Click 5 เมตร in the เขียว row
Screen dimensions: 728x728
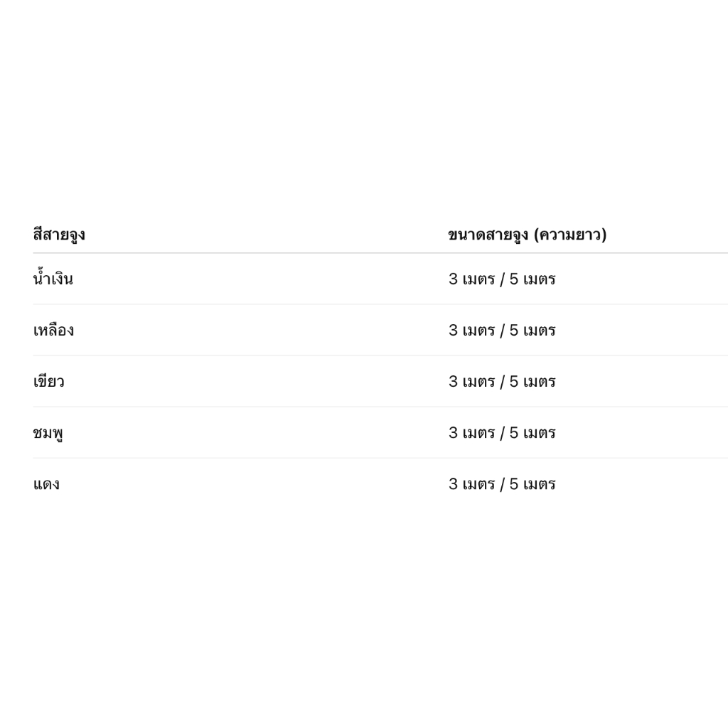(x=532, y=382)
